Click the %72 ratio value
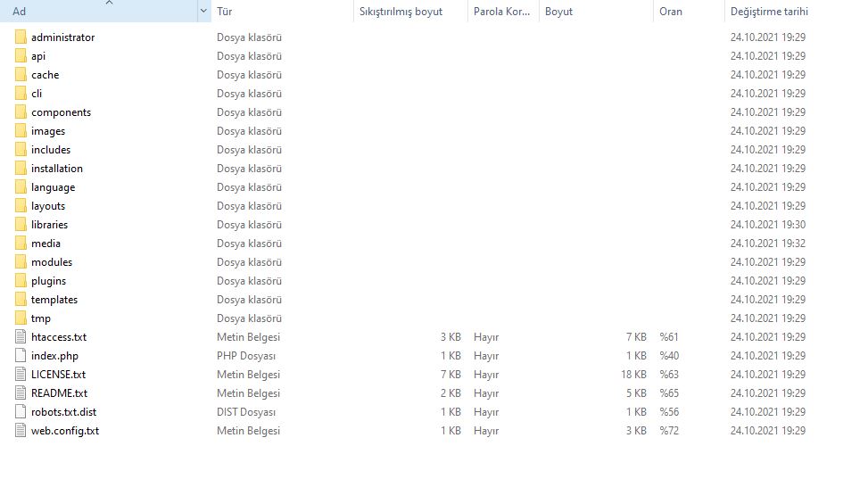The image size is (843, 504). [669, 430]
